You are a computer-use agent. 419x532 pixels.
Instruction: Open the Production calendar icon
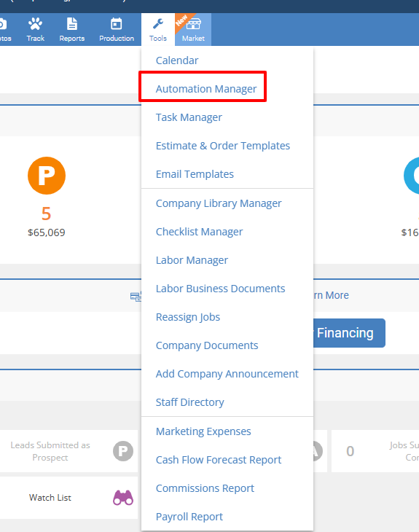(x=117, y=24)
